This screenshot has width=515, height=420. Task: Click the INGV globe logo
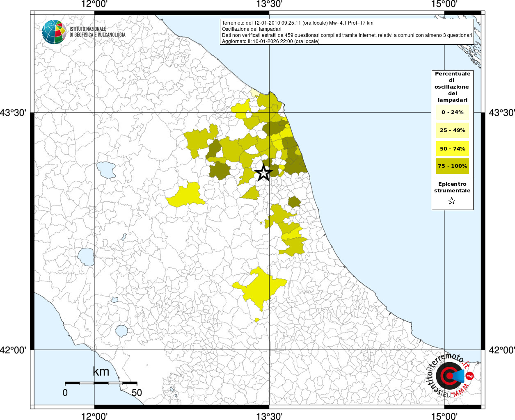coord(54,32)
